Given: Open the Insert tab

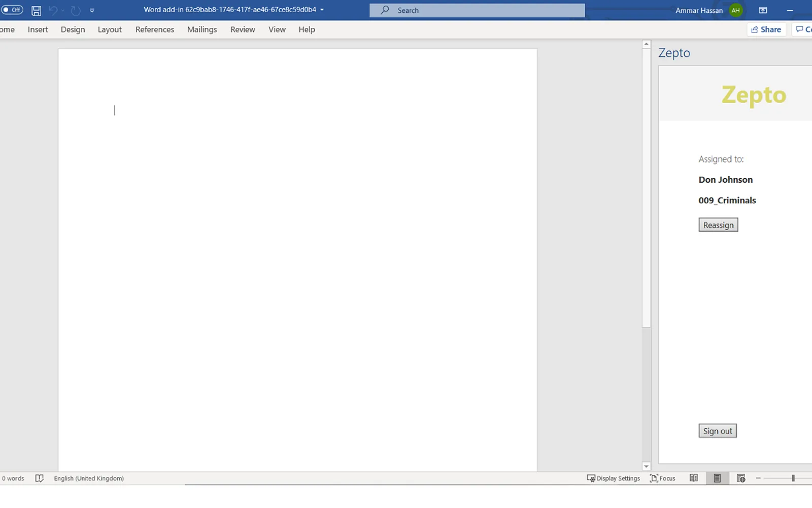Looking at the screenshot, I should (x=38, y=29).
